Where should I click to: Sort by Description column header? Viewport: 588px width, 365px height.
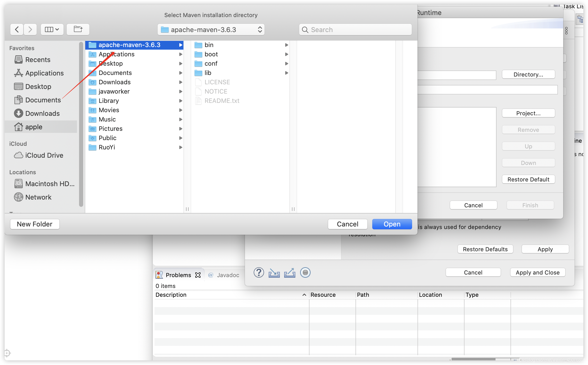click(231, 295)
